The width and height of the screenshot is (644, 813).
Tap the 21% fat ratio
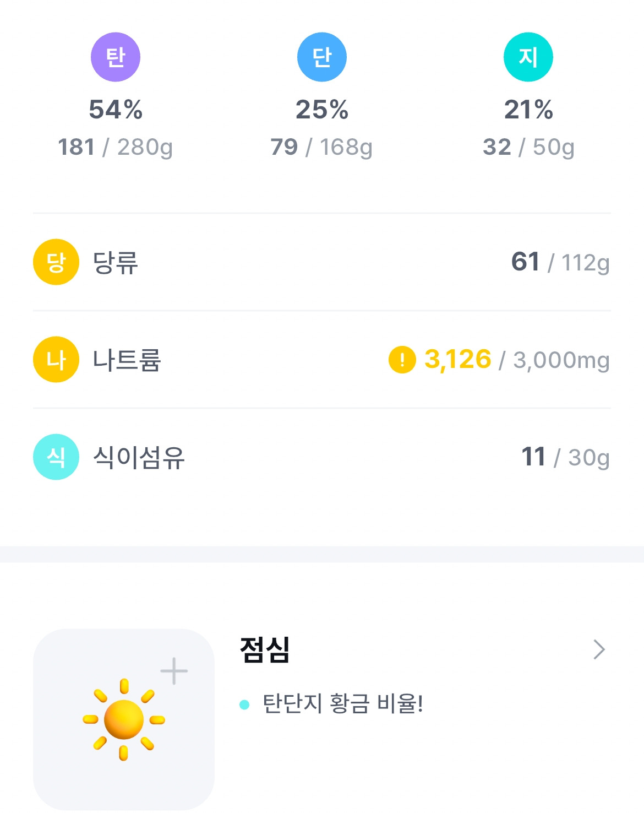[528, 110]
